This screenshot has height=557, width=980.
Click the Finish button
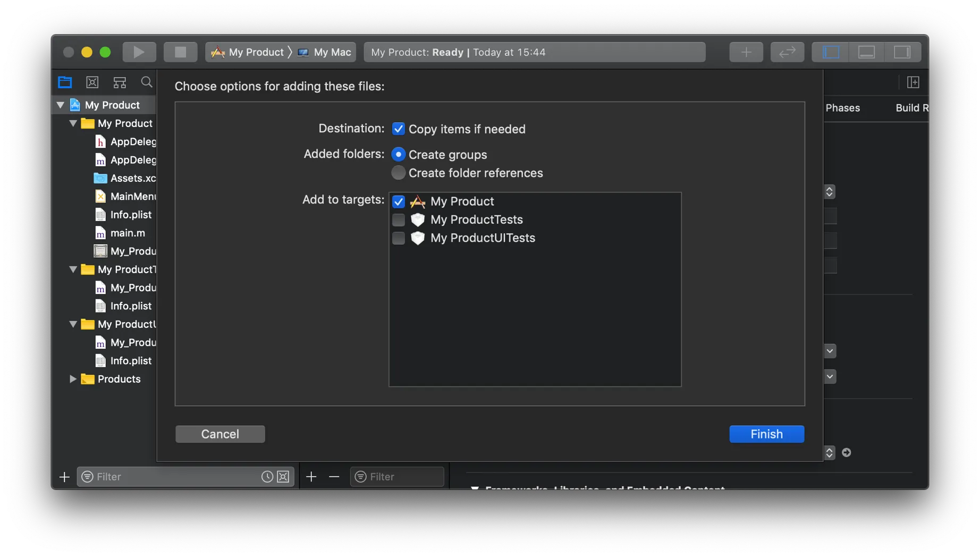coord(766,434)
